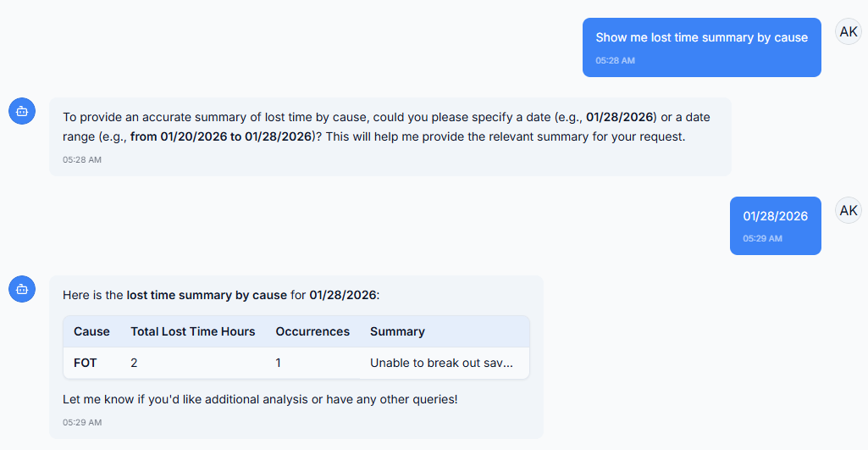Click the Occurrences column header
The image size is (868, 450).
(312, 331)
